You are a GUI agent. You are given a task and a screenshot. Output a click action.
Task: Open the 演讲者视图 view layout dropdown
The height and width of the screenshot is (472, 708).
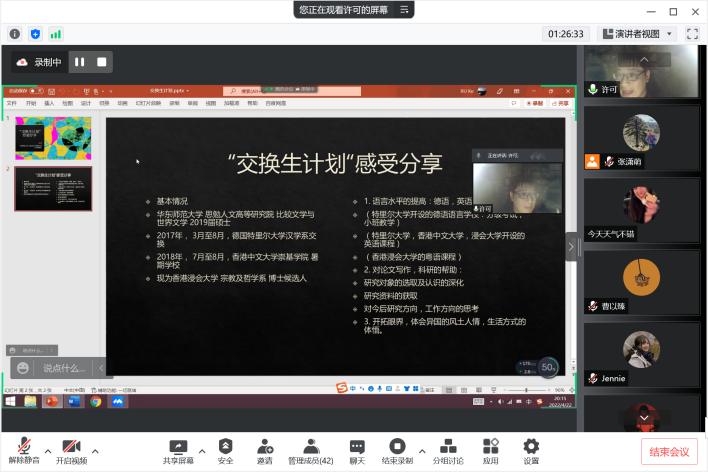[x=636, y=33]
